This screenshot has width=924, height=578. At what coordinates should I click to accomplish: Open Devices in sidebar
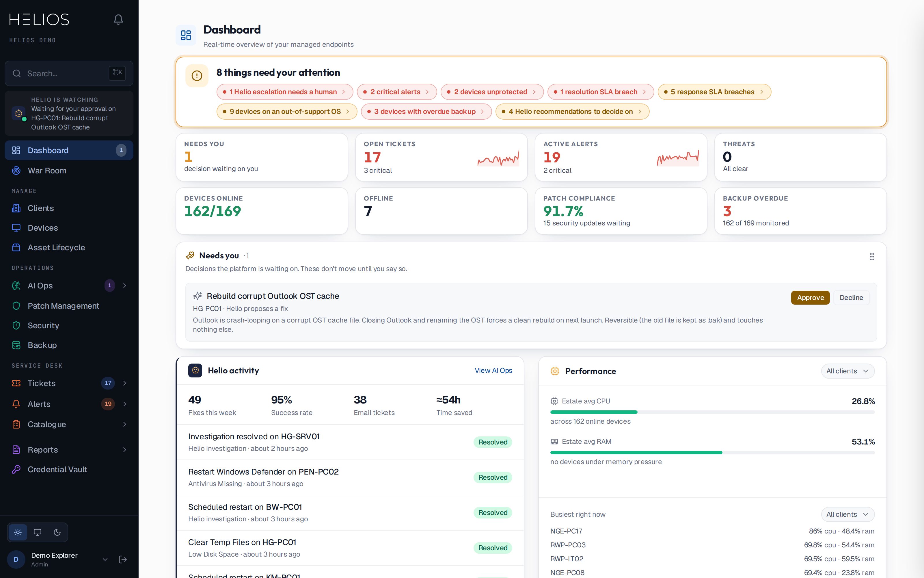click(x=69, y=228)
